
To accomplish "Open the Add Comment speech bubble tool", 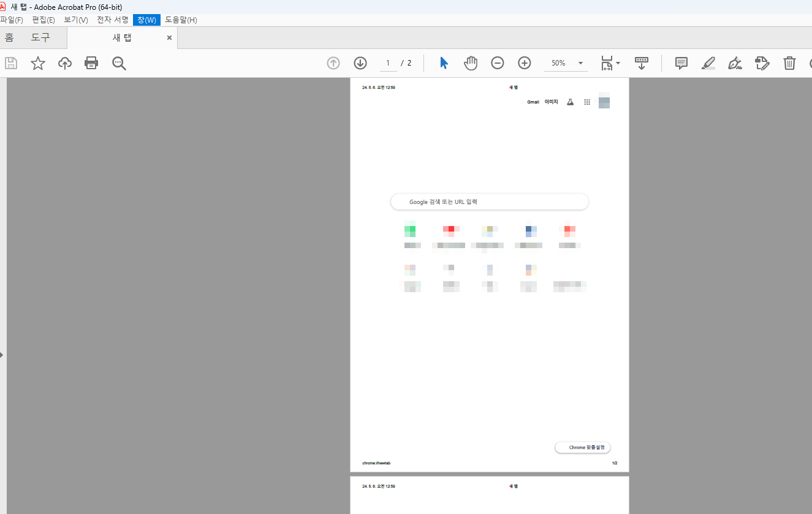I will pyautogui.click(x=680, y=62).
